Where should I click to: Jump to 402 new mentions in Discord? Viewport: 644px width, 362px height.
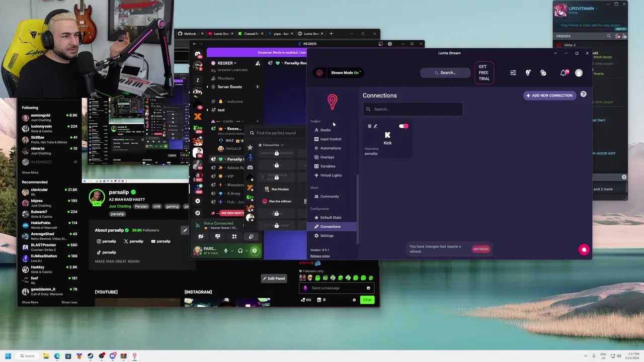click(231, 213)
